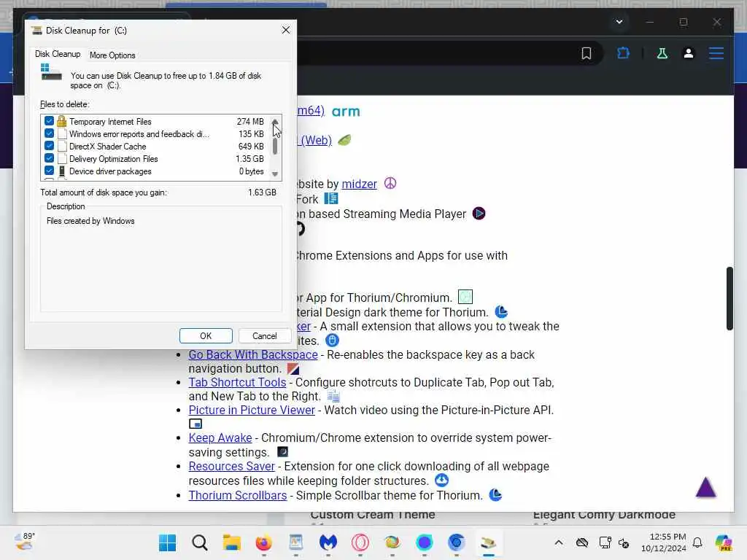Viewport: 747px width, 560px height.
Task: Open the midzer link
Action: (x=359, y=184)
